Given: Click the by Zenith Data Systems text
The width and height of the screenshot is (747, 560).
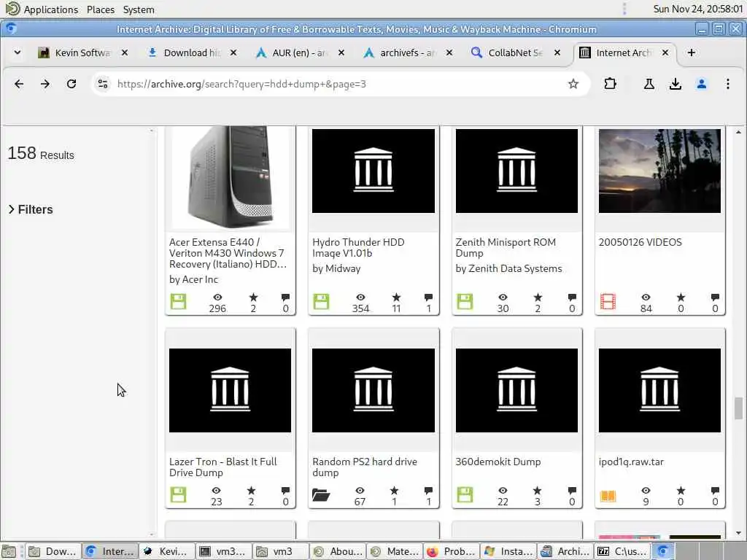Looking at the screenshot, I should coord(508,268).
